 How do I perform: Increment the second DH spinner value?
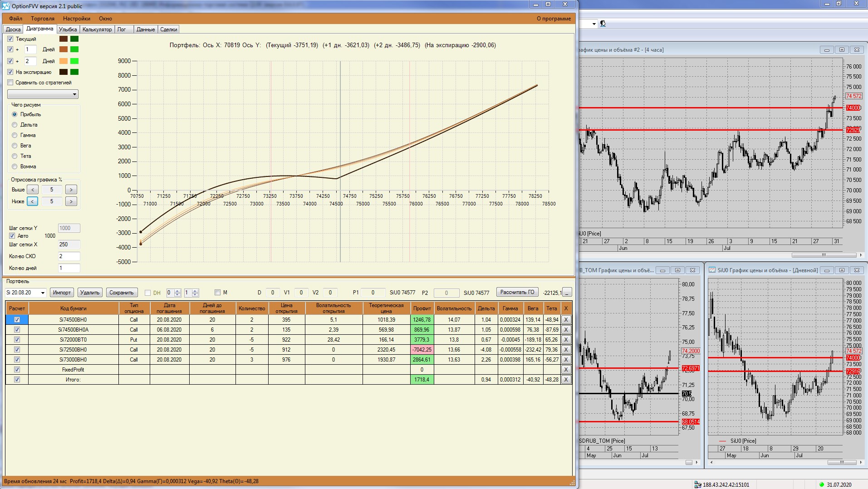click(195, 291)
